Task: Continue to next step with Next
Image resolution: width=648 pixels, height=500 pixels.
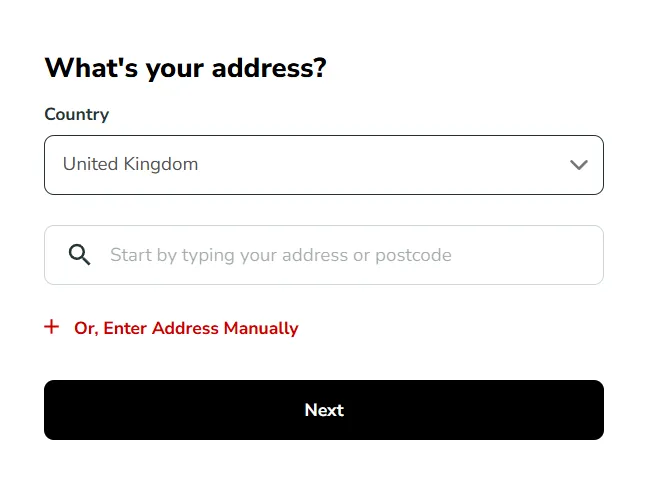Action: coord(323,410)
